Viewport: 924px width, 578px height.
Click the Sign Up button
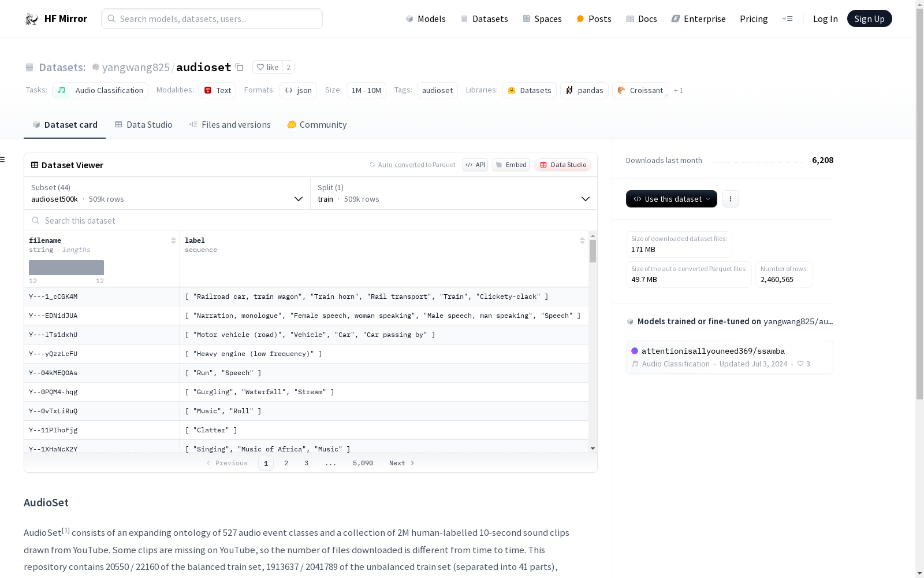point(869,18)
